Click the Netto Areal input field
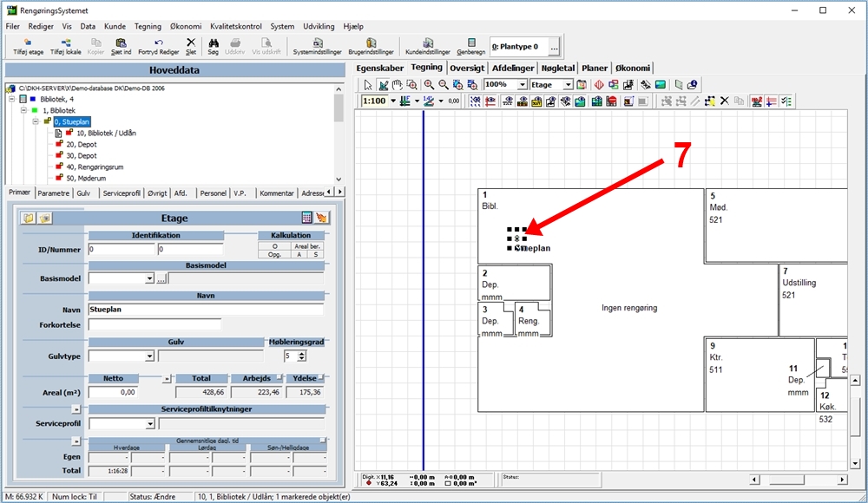This screenshot has height=503, width=868. pos(113,392)
